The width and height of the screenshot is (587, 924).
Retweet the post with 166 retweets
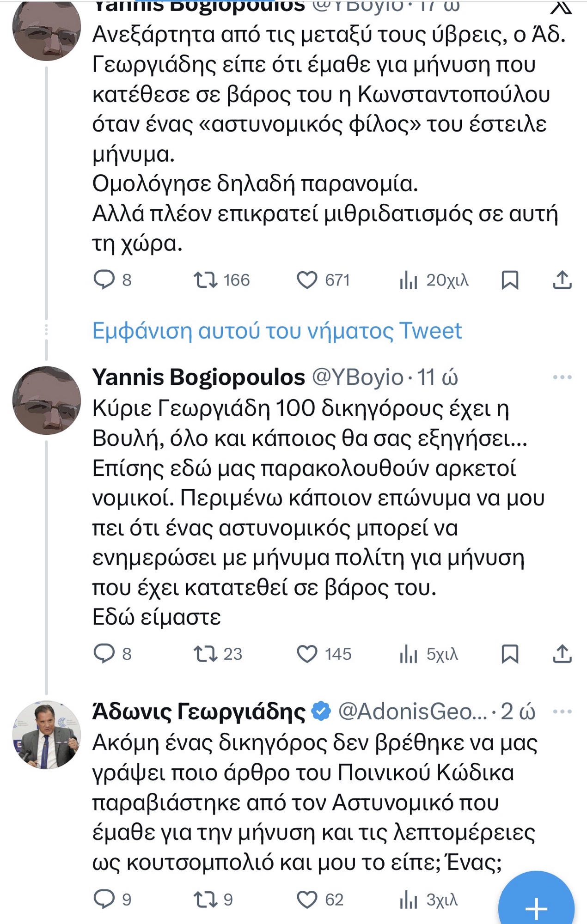point(205,280)
